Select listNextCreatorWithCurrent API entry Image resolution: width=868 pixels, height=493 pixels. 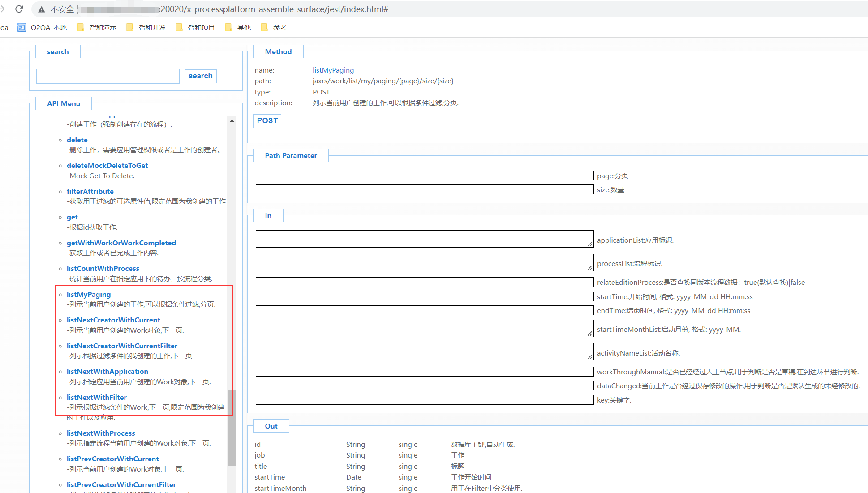coord(113,320)
